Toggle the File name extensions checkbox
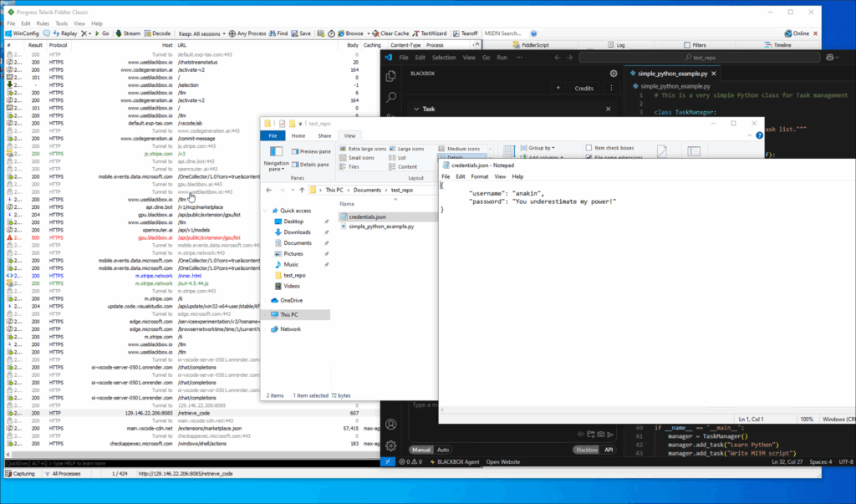Image resolution: width=856 pixels, height=504 pixels. pos(589,157)
